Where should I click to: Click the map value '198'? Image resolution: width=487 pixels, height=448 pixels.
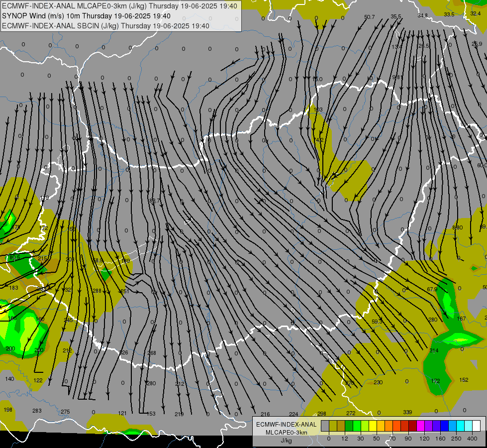click(x=8, y=410)
